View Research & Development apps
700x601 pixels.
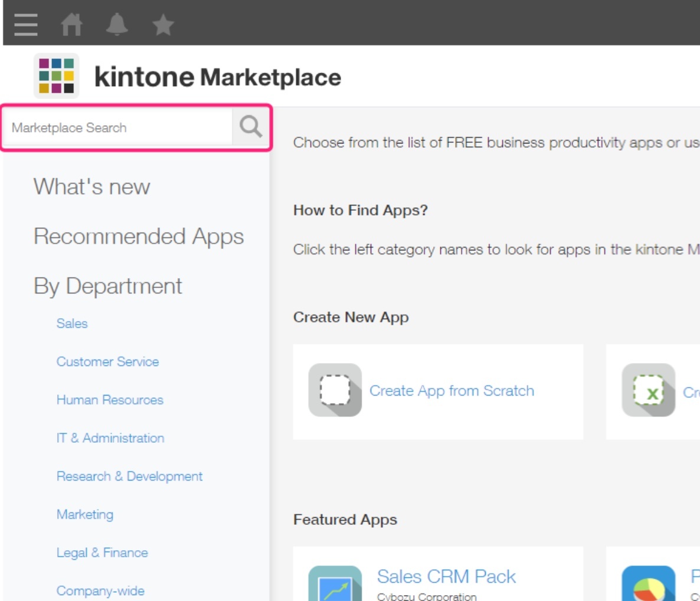[129, 476]
